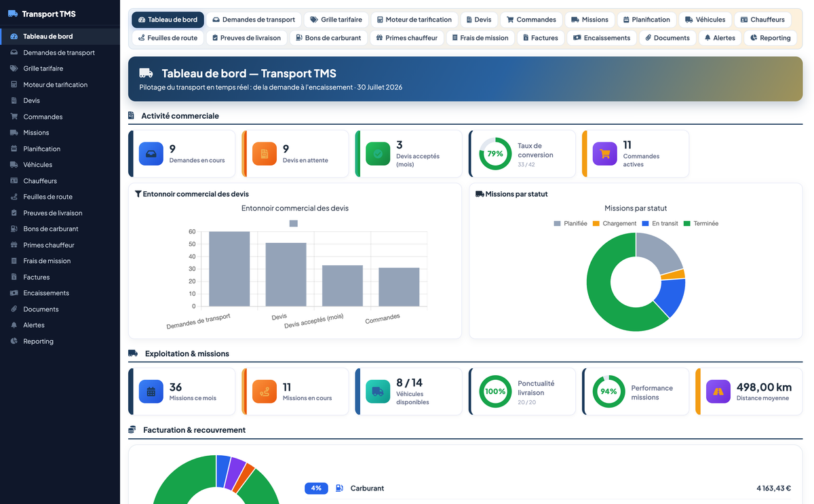Click the sidebar Moteur de tarification calculator icon
814x504 pixels.
[14, 85]
